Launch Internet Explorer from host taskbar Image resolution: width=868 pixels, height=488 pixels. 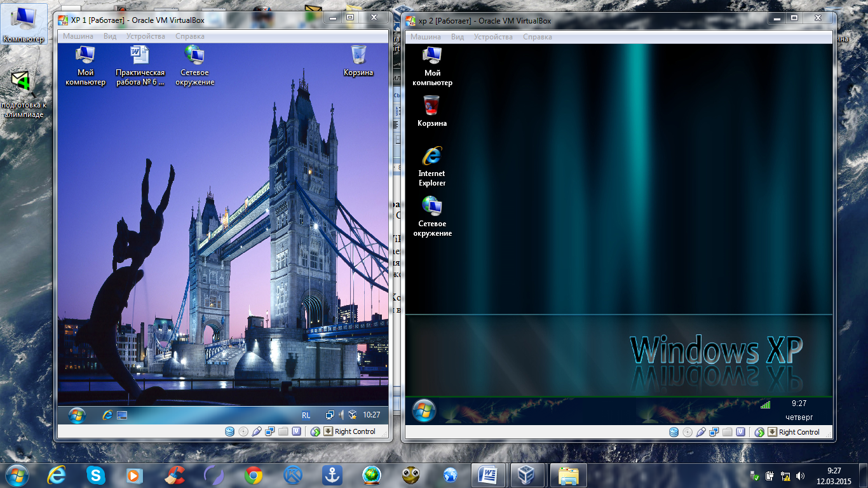[57, 475]
